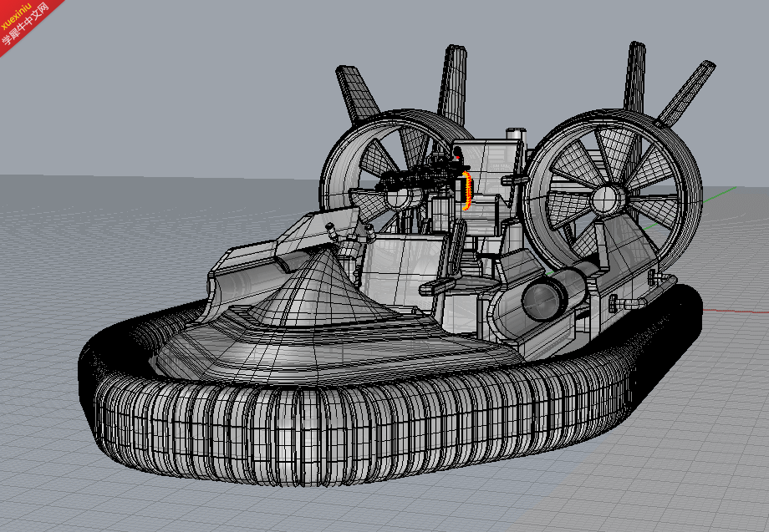Select the yellow highlighted curve on the model
The width and height of the screenshot is (769, 532).
(x=468, y=191)
